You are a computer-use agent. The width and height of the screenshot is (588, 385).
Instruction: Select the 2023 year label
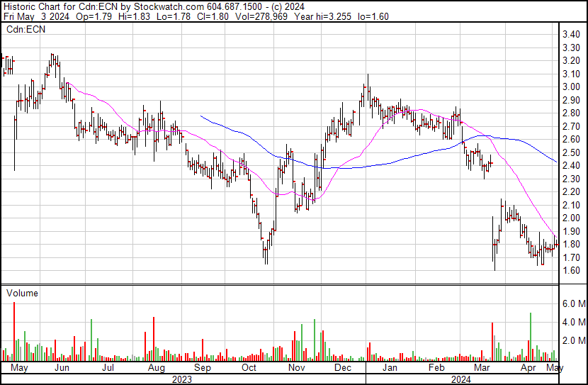(182, 379)
